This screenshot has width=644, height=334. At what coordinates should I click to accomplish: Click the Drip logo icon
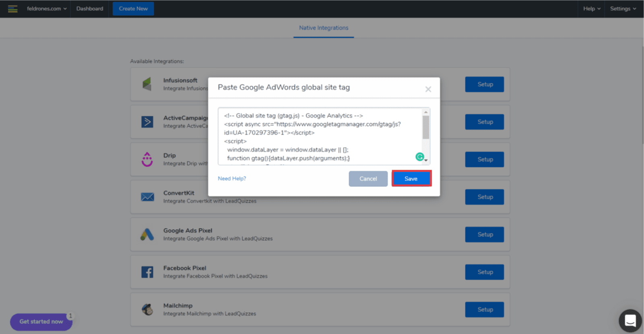pyautogui.click(x=147, y=159)
